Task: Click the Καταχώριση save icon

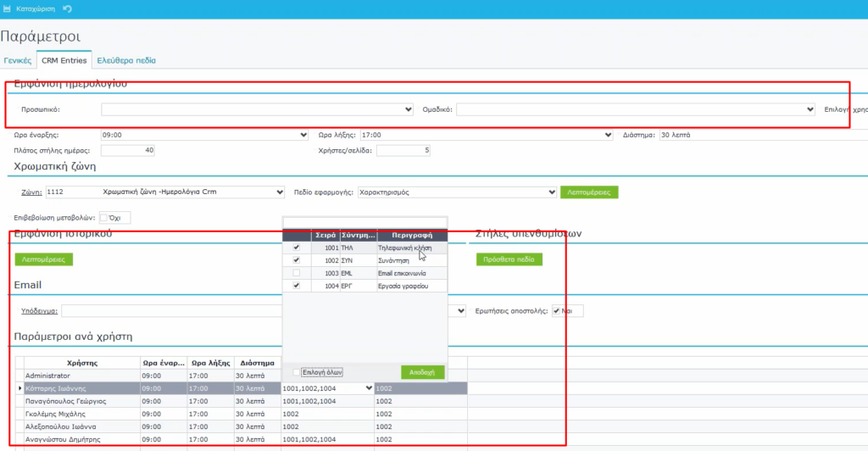Action: click(x=7, y=8)
